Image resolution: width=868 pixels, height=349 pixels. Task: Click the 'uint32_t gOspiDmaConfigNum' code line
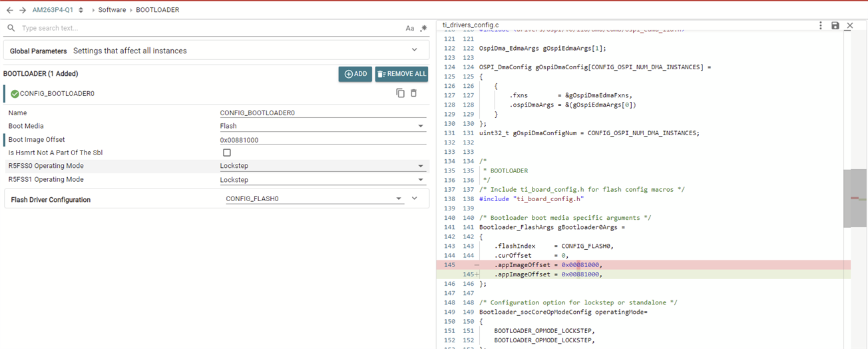coord(589,133)
